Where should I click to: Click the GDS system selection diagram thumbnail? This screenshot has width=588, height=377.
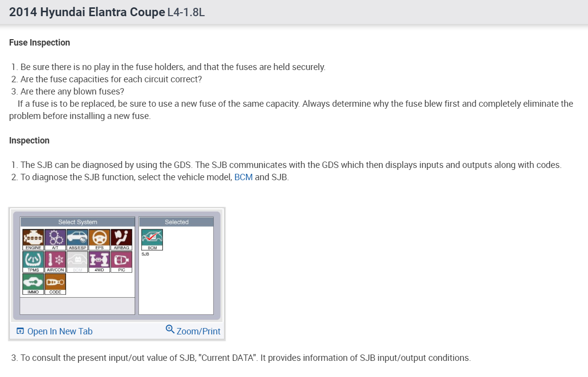click(x=117, y=265)
